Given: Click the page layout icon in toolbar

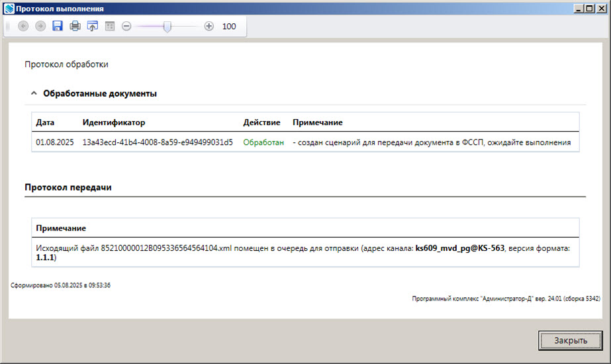Looking at the screenshot, I should pyautogui.click(x=109, y=26).
